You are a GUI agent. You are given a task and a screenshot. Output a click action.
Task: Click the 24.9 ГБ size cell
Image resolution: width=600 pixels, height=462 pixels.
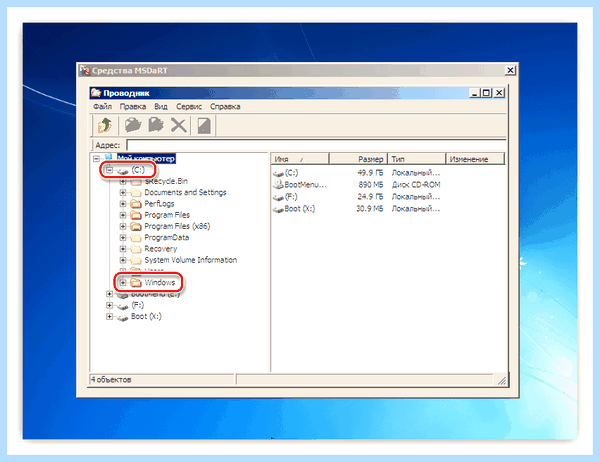[370, 197]
